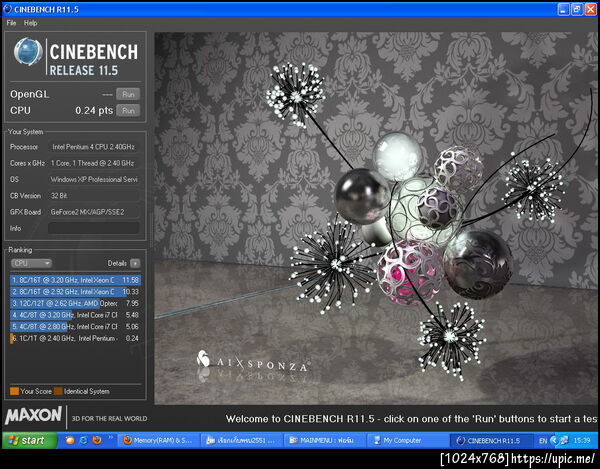Click the Windows Start button
The width and height of the screenshot is (600, 469).
pyautogui.click(x=29, y=440)
